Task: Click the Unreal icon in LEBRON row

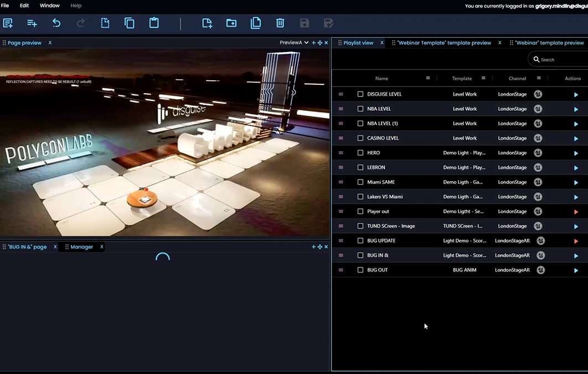Action: pyautogui.click(x=538, y=167)
